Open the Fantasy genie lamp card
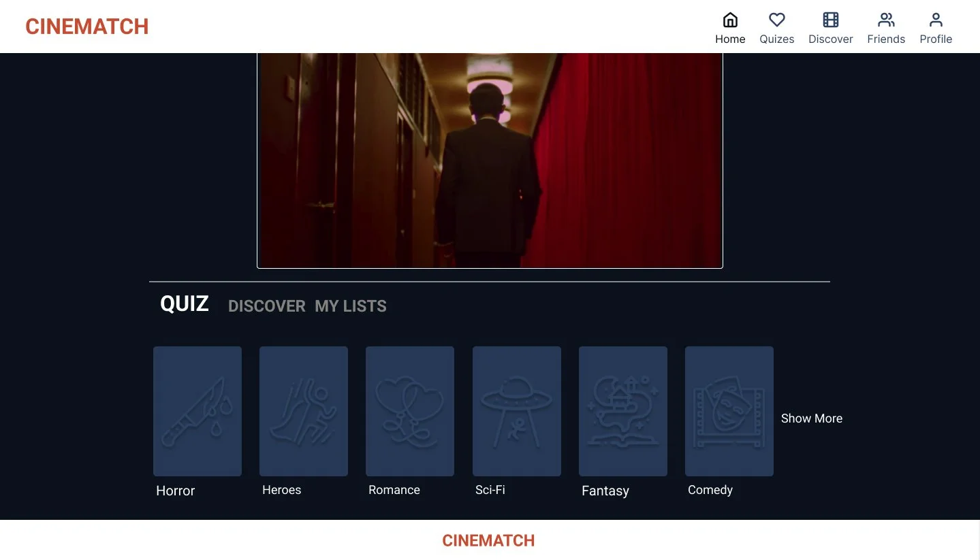980x560 pixels. coord(623,411)
